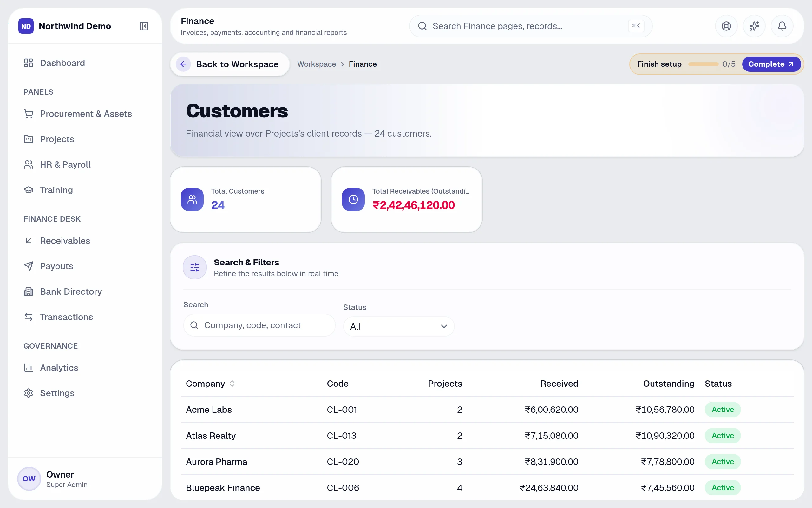
Task: Open the notifications bell
Action: point(782,26)
